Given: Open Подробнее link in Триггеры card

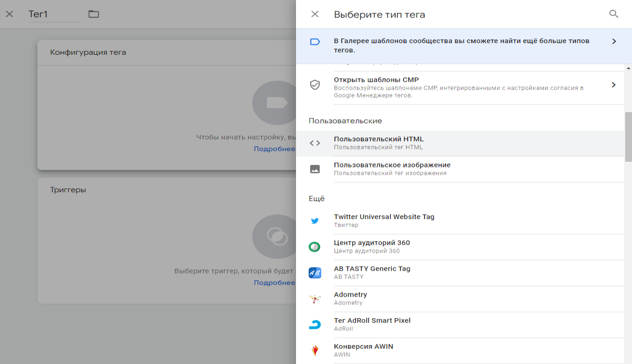Looking at the screenshot, I should 274,283.
